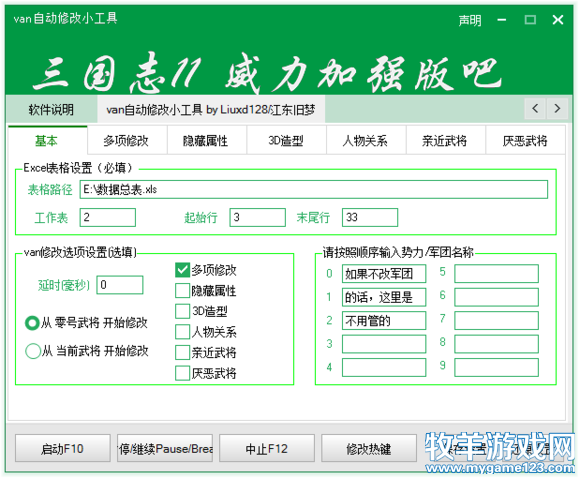Viewport: 580px width, 479px height.
Task: Click the 延时(毫秒) delay input field
Action: coord(120,285)
